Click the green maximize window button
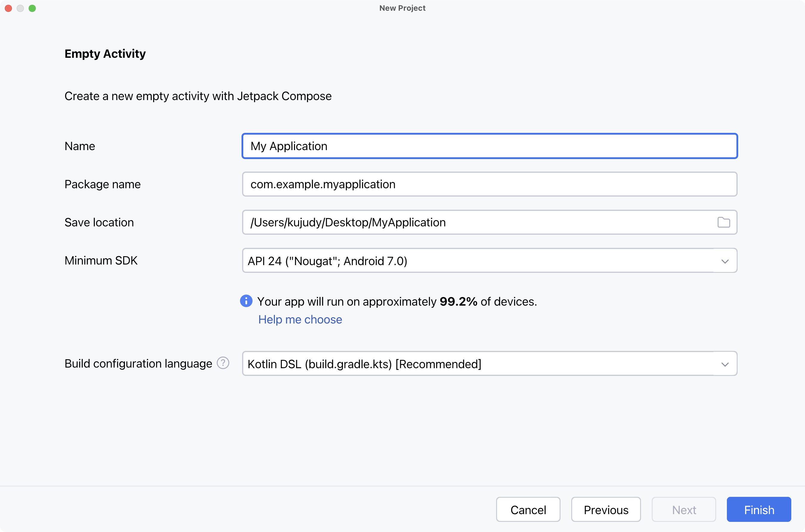Screen dimensions: 805x532 (32, 8)
